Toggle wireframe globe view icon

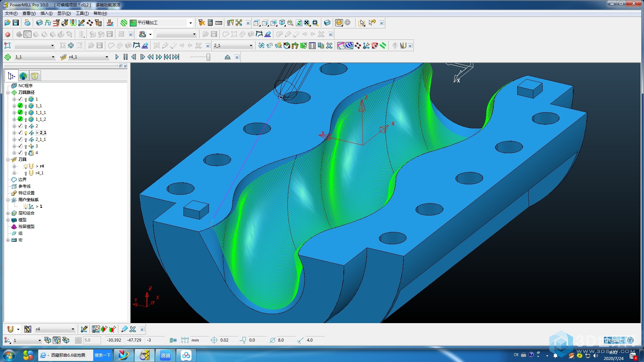[348, 23]
